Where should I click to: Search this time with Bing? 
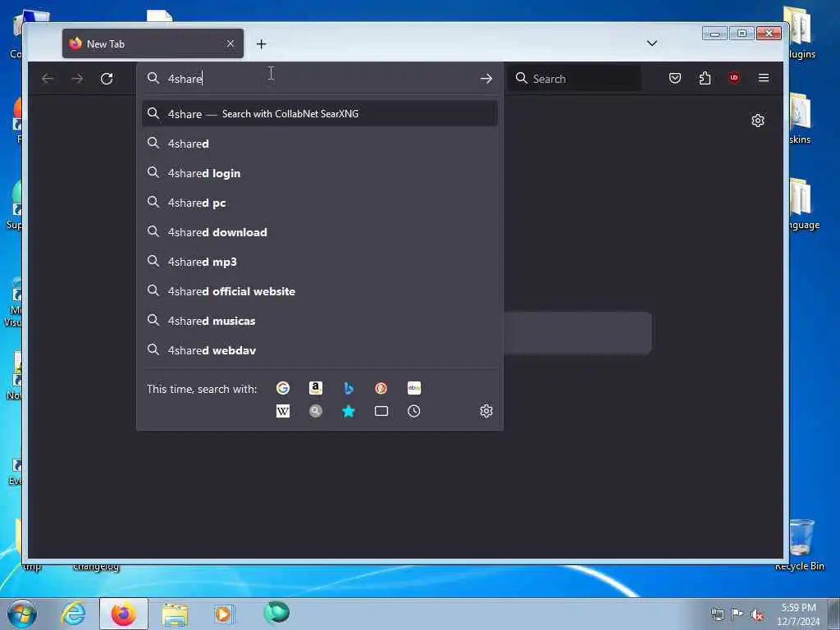coord(348,388)
